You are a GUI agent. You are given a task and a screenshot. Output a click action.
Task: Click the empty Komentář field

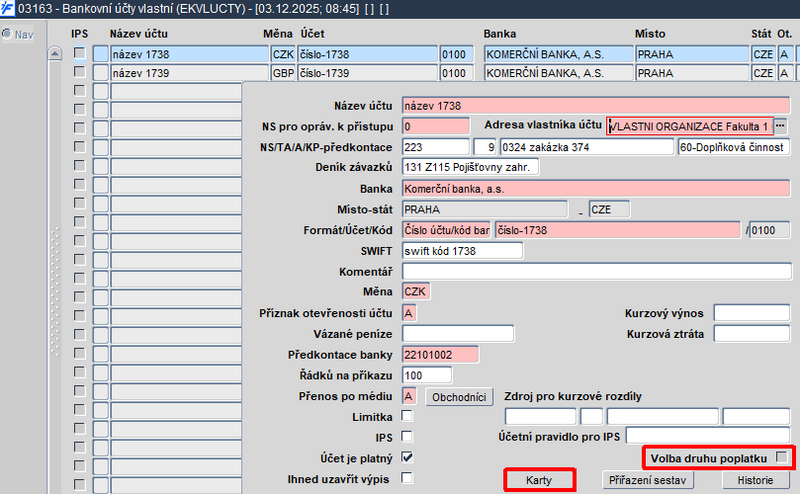click(x=597, y=271)
